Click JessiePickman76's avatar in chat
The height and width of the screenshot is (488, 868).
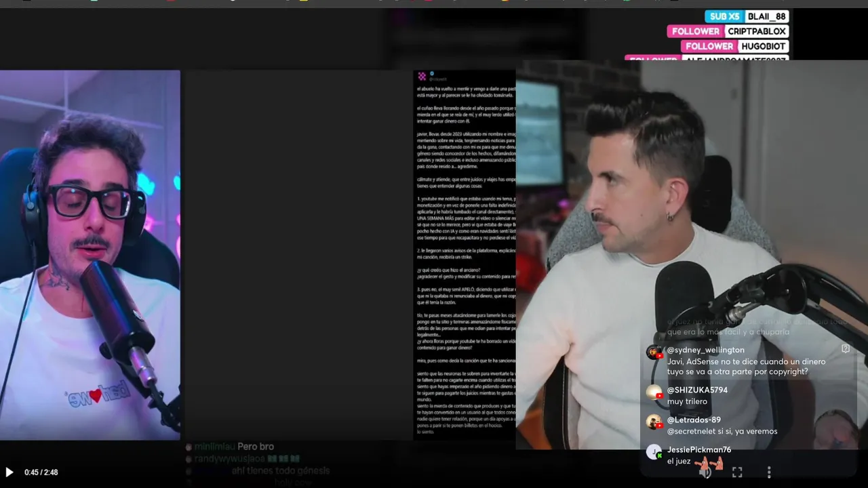click(654, 452)
